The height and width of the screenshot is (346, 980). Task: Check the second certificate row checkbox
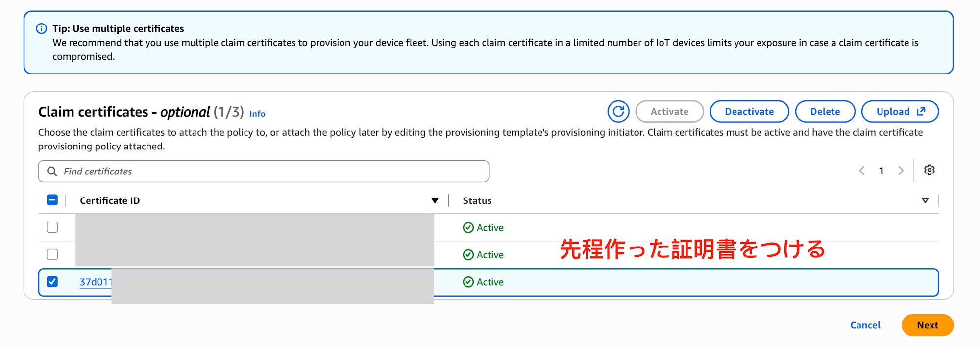[52, 254]
